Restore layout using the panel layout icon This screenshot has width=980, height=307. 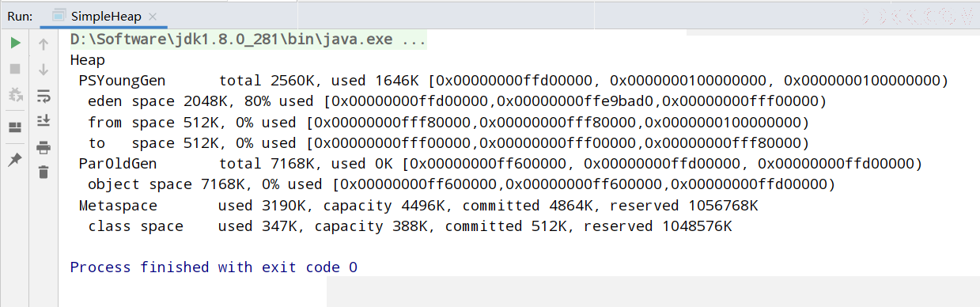15,127
